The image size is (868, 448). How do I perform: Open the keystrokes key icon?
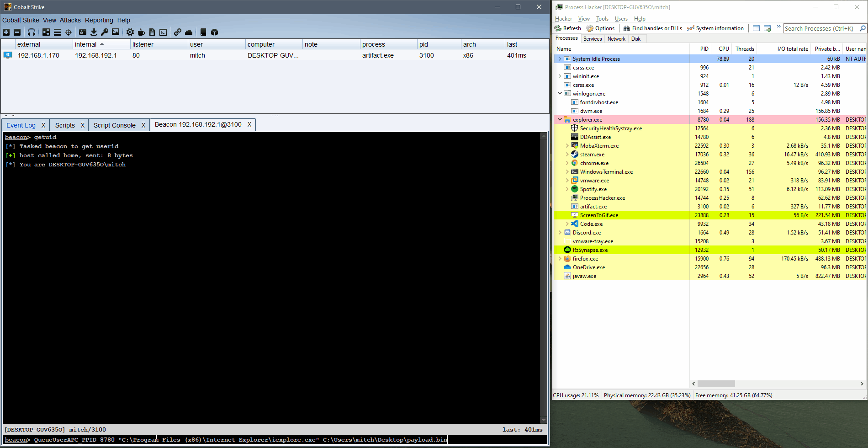coord(105,32)
